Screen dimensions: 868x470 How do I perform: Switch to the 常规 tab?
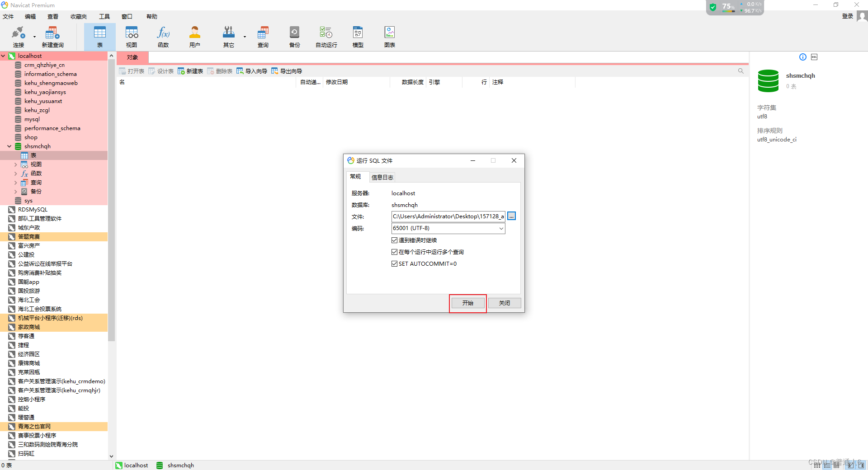pyautogui.click(x=355, y=177)
